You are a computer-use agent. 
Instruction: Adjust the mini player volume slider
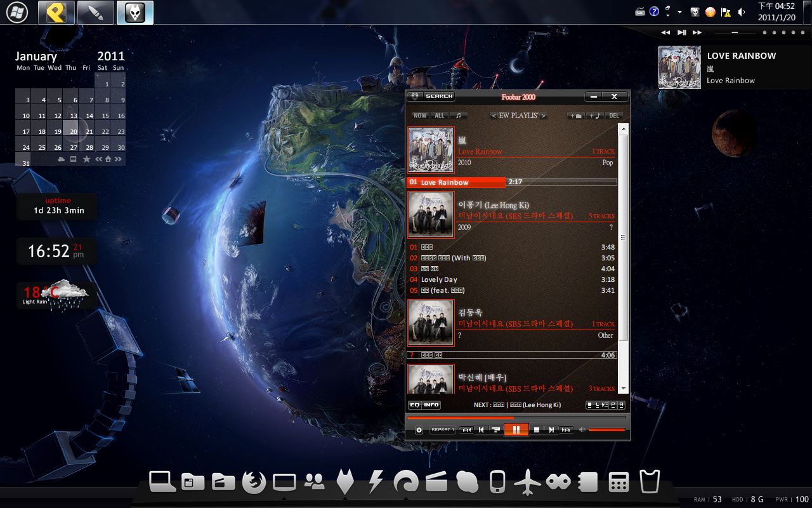[x=735, y=32]
